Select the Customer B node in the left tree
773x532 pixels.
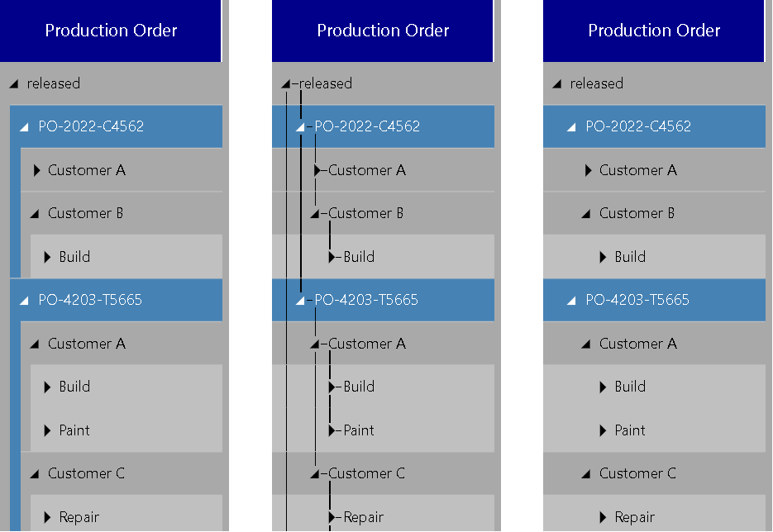click(x=87, y=213)
